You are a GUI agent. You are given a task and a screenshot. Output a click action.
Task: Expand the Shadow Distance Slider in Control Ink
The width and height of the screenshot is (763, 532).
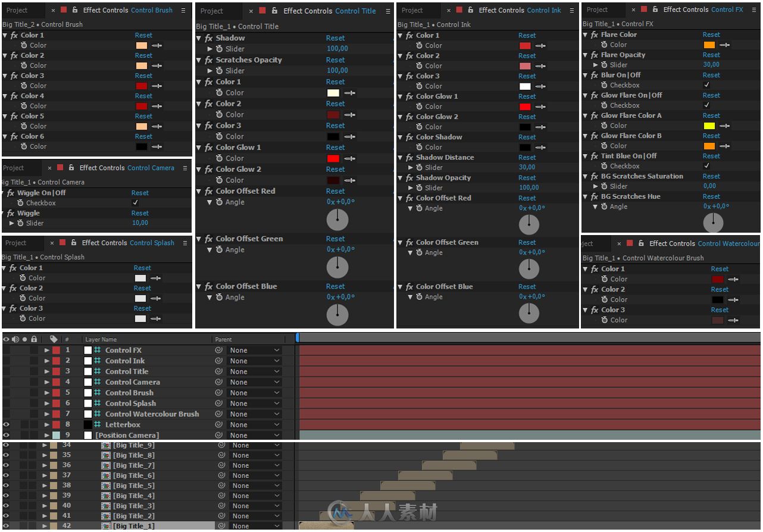(x=410, y=168)
